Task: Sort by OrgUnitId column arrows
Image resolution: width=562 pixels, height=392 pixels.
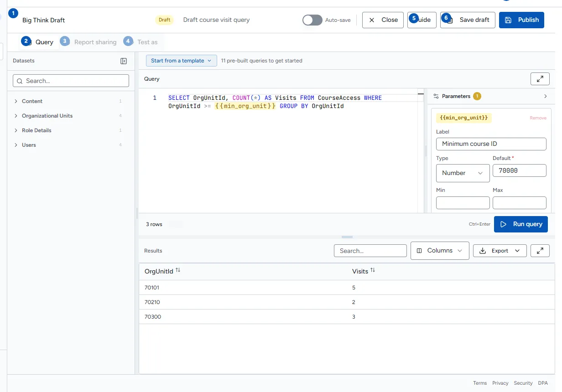Action: coord(178,270)
